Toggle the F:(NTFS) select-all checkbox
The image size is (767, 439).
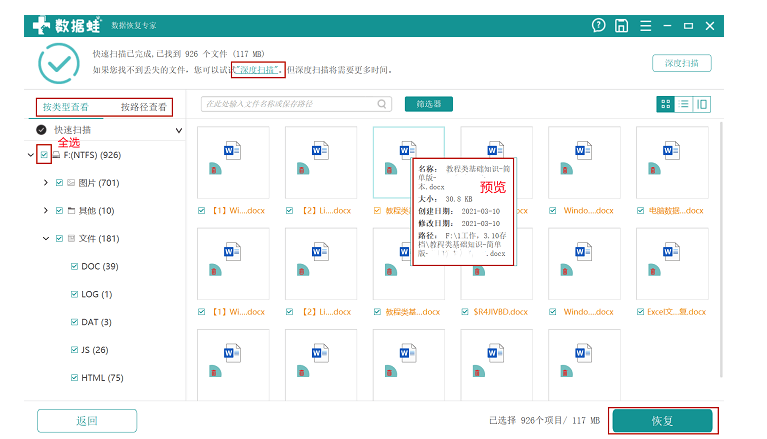point(44,155)
